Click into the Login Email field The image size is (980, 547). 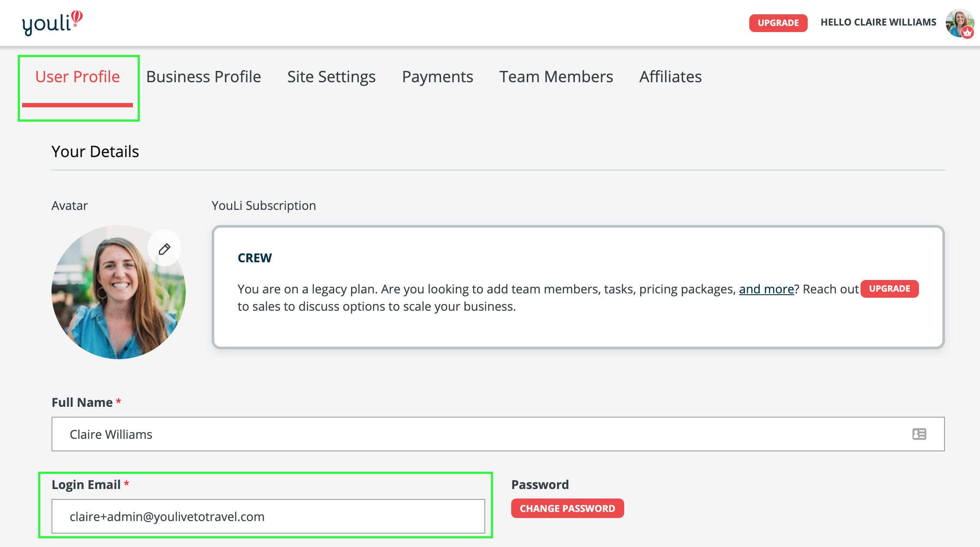point(268,516)
